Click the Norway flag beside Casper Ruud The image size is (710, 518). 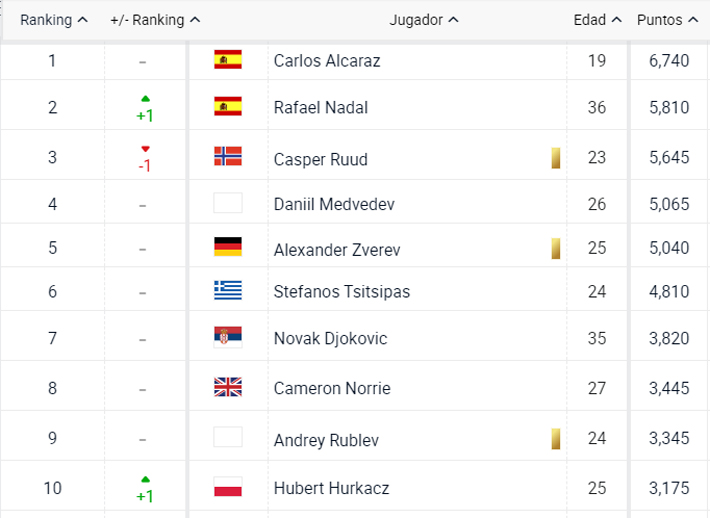[x=228, y=156]
